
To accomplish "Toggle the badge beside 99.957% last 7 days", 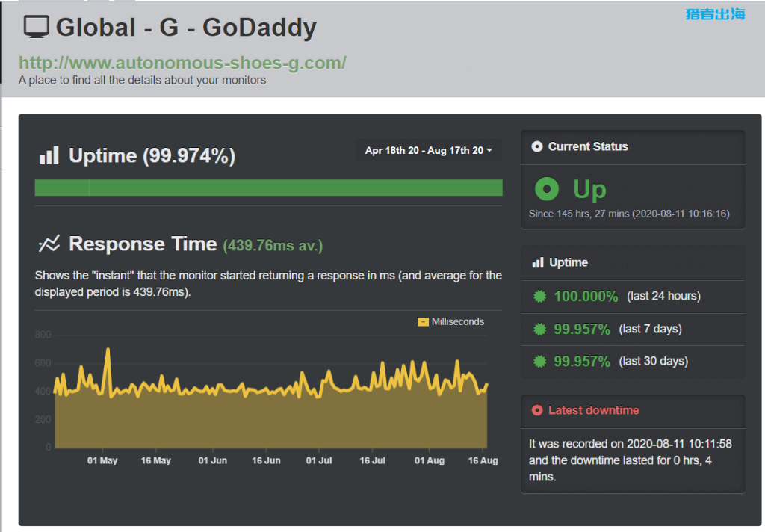I will pos(538,329).
